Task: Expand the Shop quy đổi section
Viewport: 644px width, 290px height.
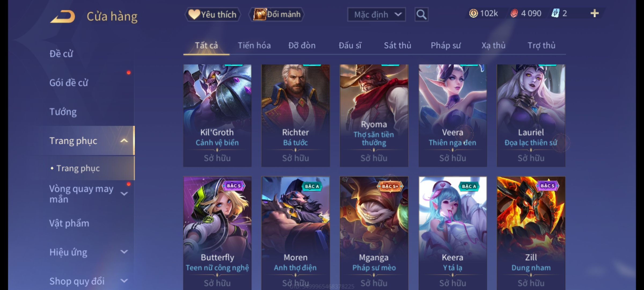Action: pyautogui.click(x=124, y=281)
